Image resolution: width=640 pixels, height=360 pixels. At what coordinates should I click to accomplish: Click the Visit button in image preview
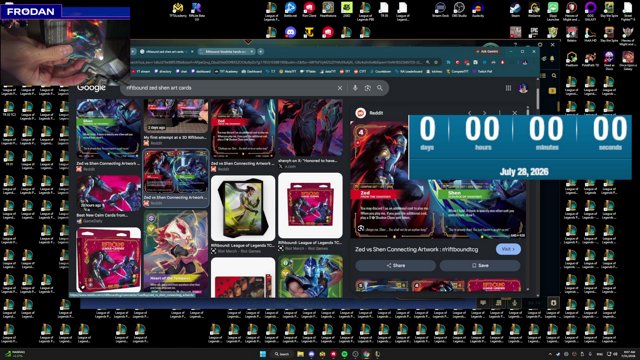point(508,249)
